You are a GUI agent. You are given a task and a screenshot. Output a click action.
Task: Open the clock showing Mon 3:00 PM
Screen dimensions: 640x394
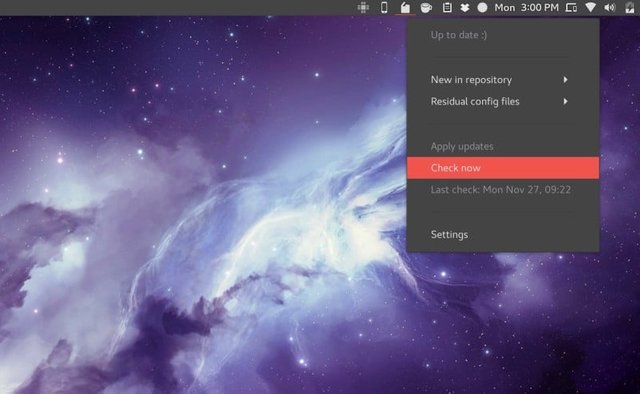coord(526,7)
